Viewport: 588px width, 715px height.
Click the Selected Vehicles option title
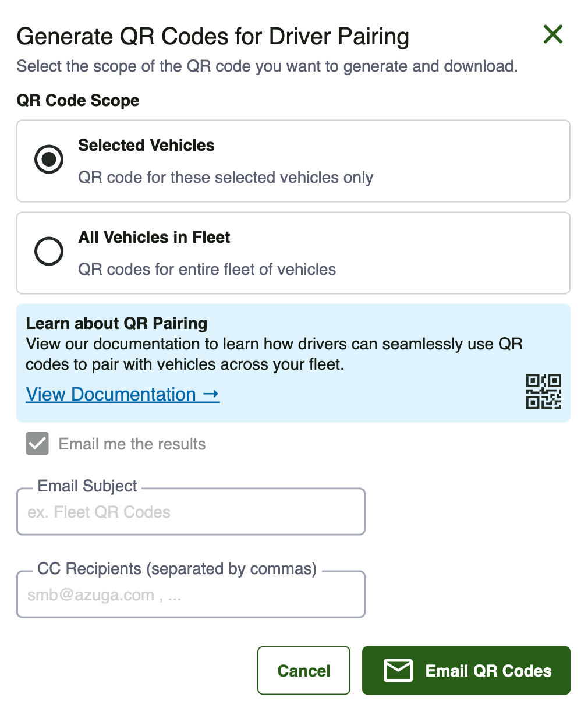147,146
